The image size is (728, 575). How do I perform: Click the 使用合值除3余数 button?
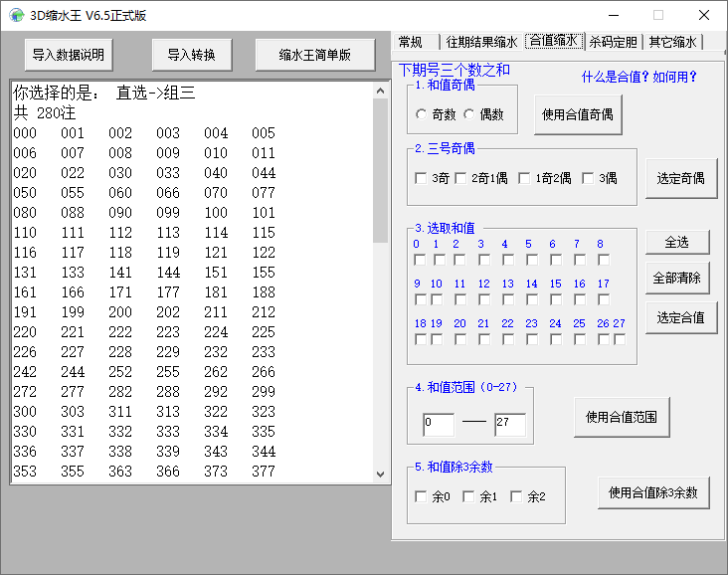coord(653,492)
